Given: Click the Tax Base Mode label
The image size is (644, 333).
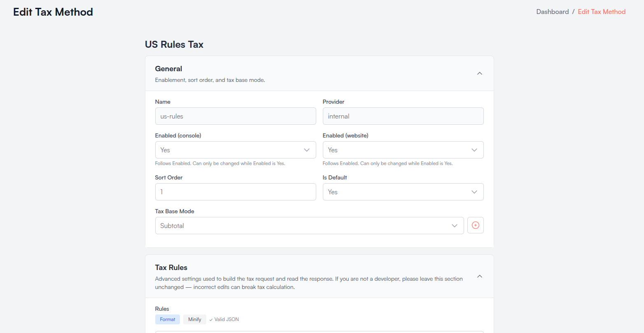Looking at the screenshot, I should pyautogui.click(x=175, y=211).
